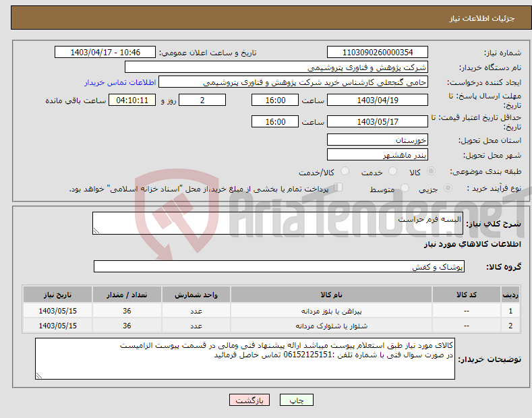The image size is (532, 418).
Task: Click row number 1 cell
Action: click(x=510, y=311)
